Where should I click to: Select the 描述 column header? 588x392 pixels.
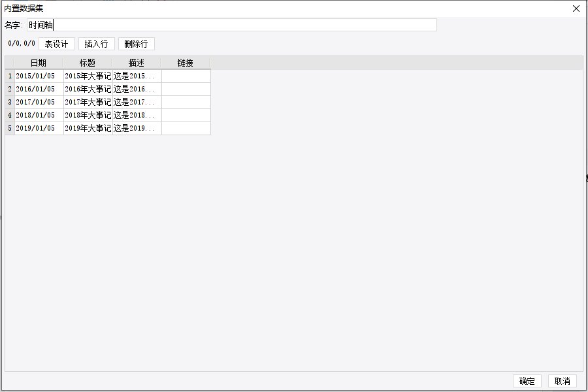(137, 63)
